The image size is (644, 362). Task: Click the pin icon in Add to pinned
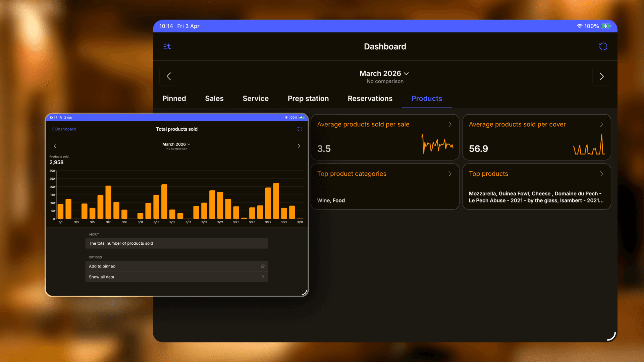pyautogui.click(x=263, y=266)
